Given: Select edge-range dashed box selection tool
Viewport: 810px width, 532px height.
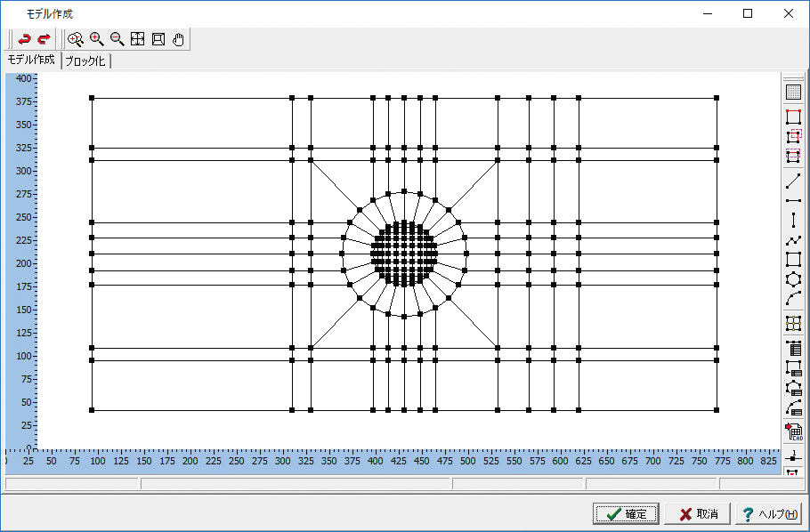Looking at the screenshot, I should [x=793, y=156].
